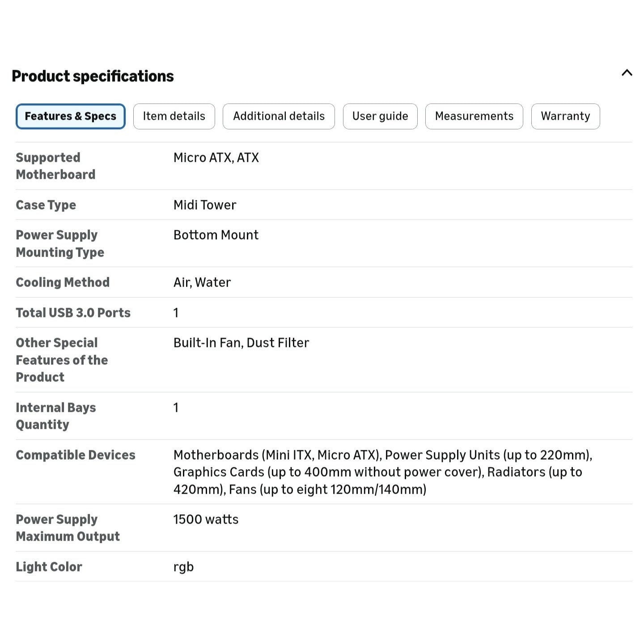Click the Internal Bays Quantity label
This screenshot has width=644, height=644.
pyautogui.click(x=56, y=416)
